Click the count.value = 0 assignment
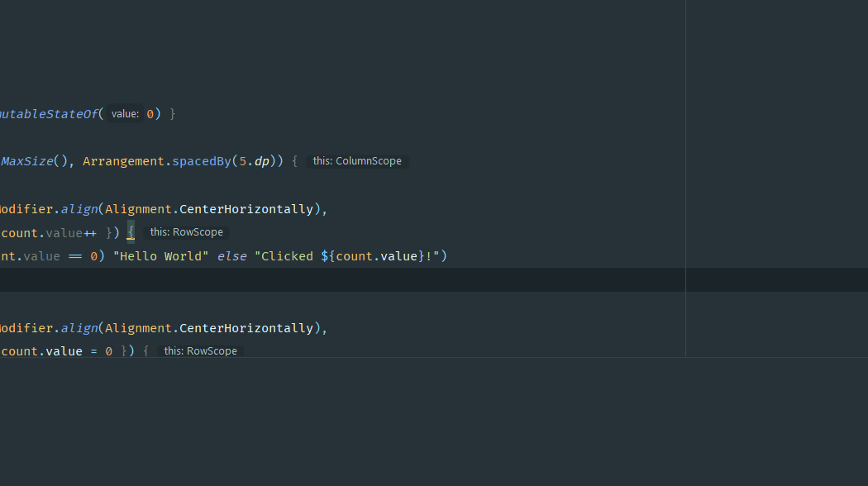 [58, 350]
